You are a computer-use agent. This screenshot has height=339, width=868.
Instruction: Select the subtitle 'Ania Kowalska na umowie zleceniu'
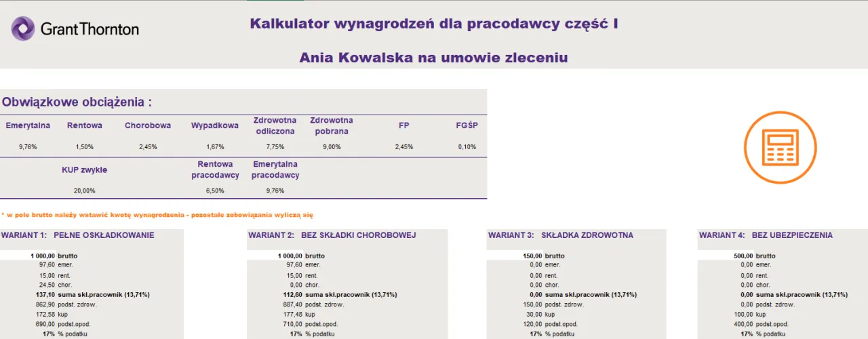tap(434, 58)
